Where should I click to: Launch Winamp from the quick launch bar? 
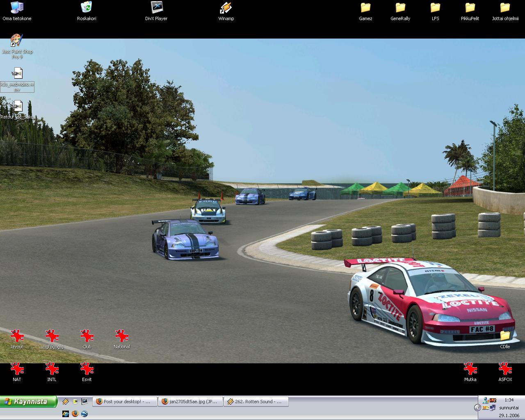65,402
